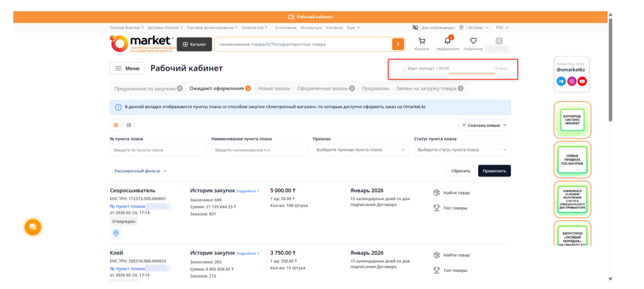Viewport: 644px width, 289px height.
Task: Switch to Предложения по закупкам tab
Action: pyautogui.click(x=148, y=88)
